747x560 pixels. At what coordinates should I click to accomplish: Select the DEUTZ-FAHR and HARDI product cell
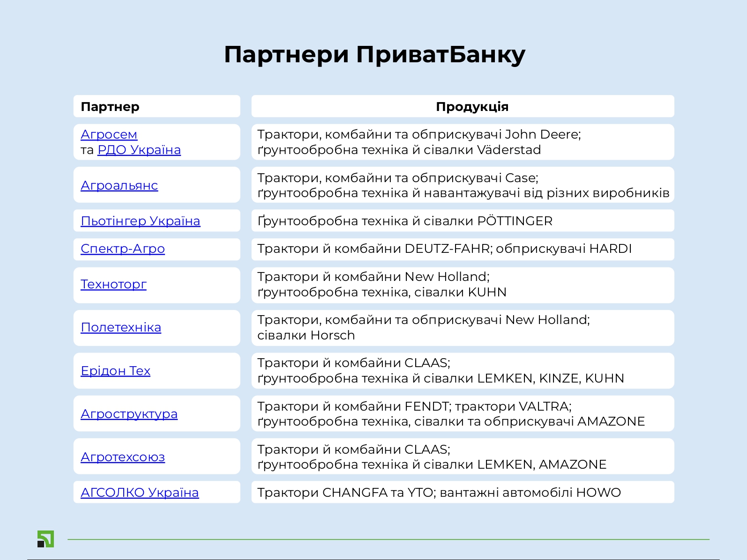[x=463, y=249]
